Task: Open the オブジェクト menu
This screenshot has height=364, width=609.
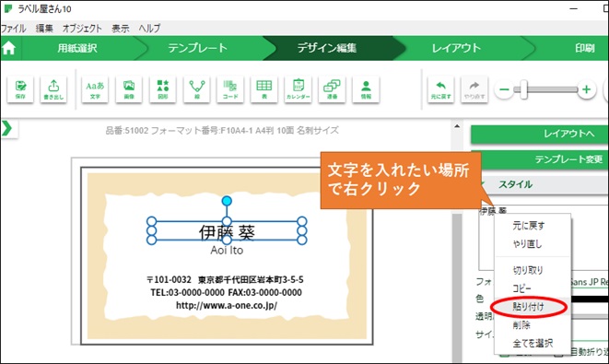Action: point(82,29)
